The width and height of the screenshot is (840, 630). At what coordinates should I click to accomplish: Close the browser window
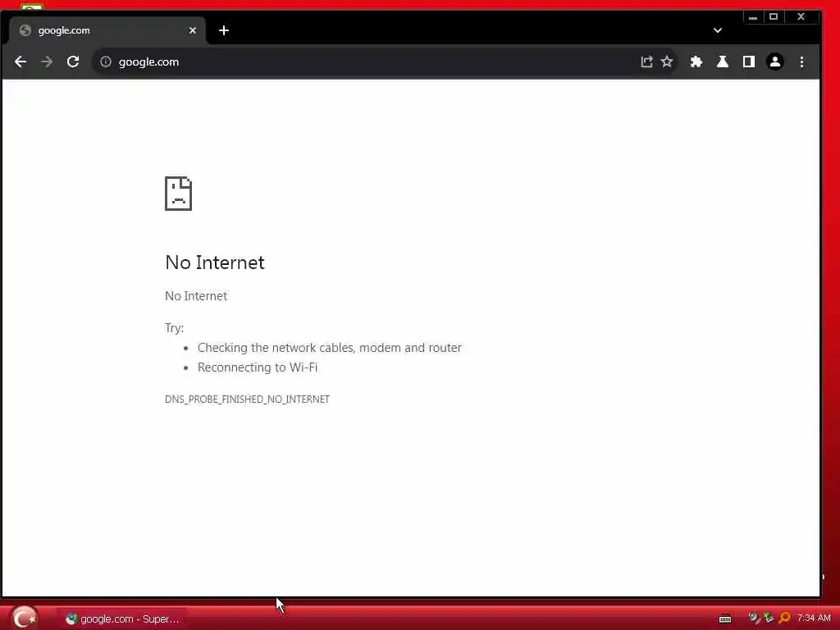point(801,17)
